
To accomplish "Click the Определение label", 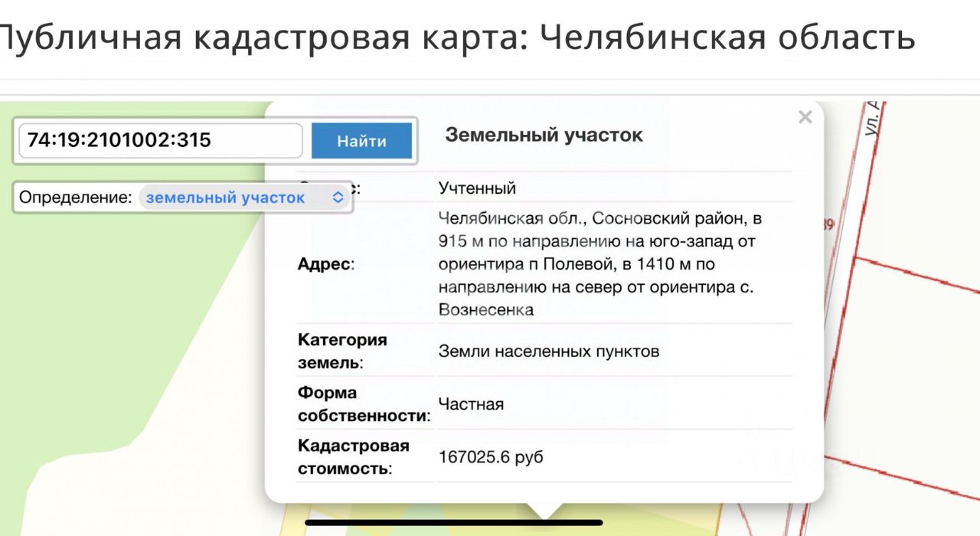I will click(76, 198).
